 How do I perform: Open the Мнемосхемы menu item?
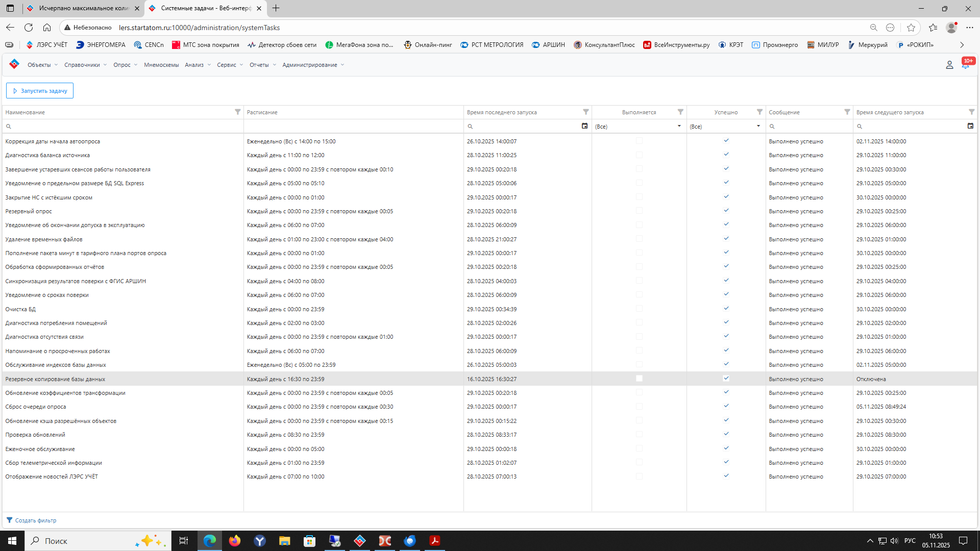coord(161,65)
